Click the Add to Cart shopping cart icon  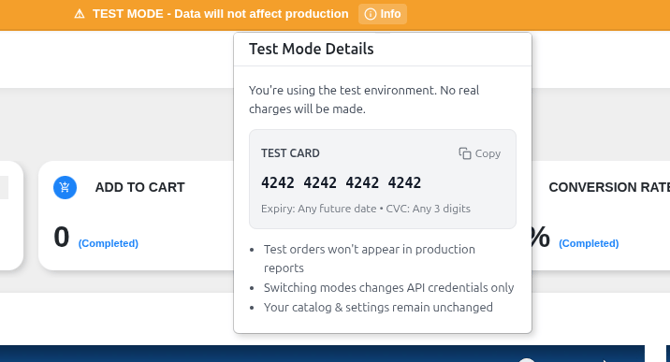tap(65, 188)
